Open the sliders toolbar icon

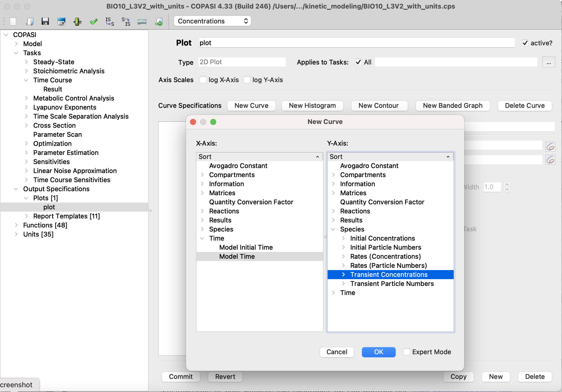click(x=77, y=21)
